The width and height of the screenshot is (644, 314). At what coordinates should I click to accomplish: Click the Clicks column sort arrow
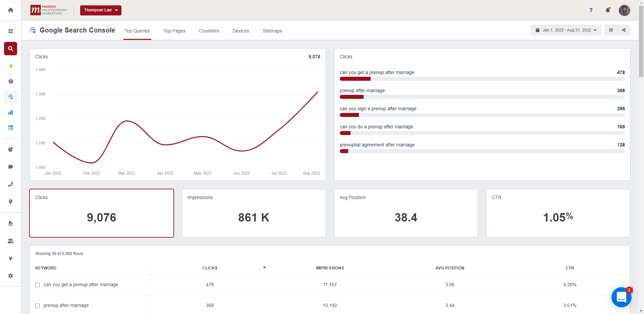point(264,268)
